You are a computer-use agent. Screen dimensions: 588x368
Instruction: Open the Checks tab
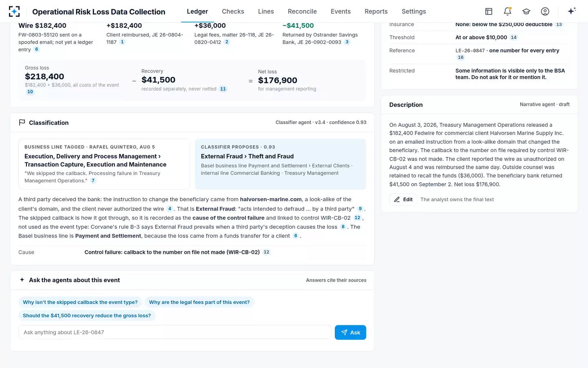(233, 11)
